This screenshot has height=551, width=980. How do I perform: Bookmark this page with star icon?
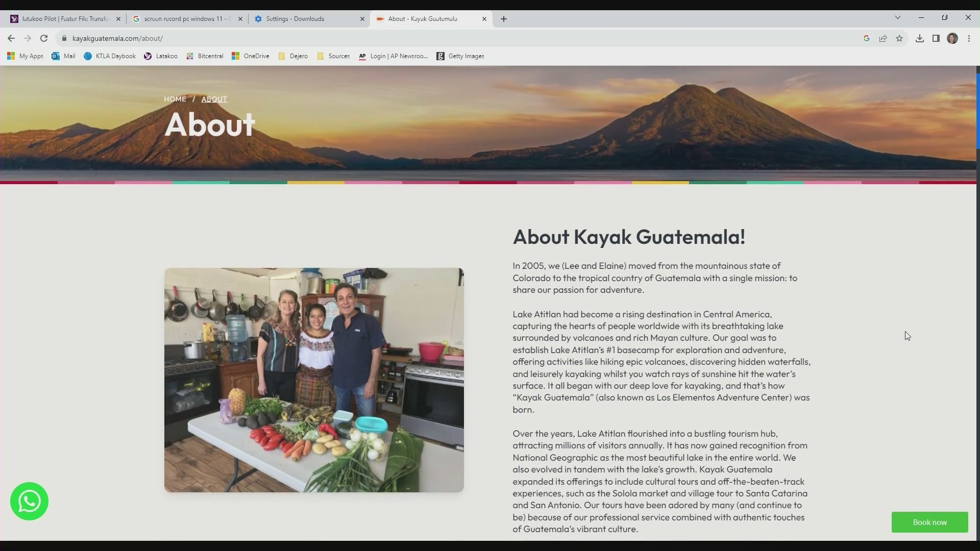pos(899,38)
